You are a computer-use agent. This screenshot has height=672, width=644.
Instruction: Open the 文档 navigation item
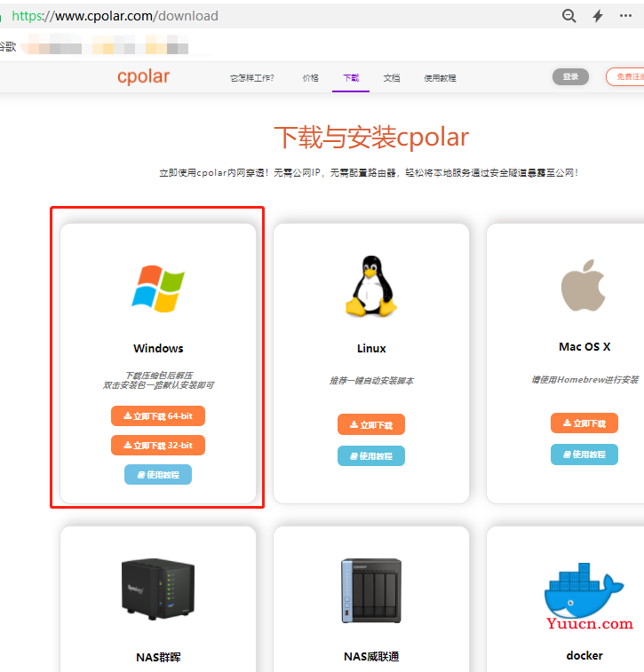click(x=392, y=78)
